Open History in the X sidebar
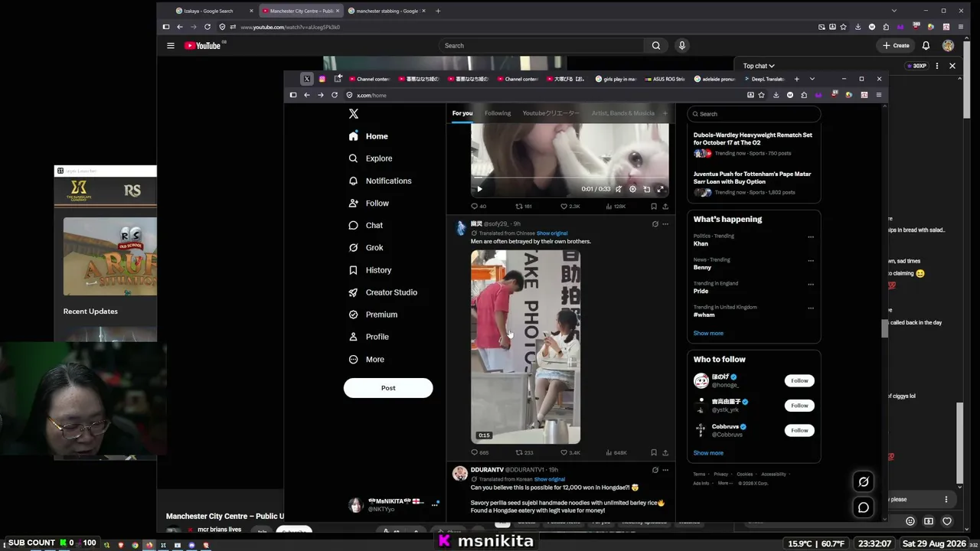 [x=370, y=270]
